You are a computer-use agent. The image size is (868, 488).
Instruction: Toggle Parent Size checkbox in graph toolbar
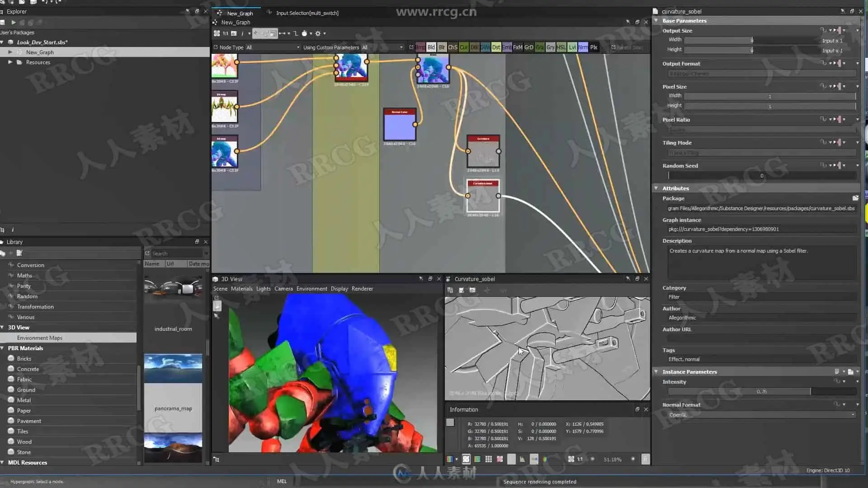click(x=613, y=47)
